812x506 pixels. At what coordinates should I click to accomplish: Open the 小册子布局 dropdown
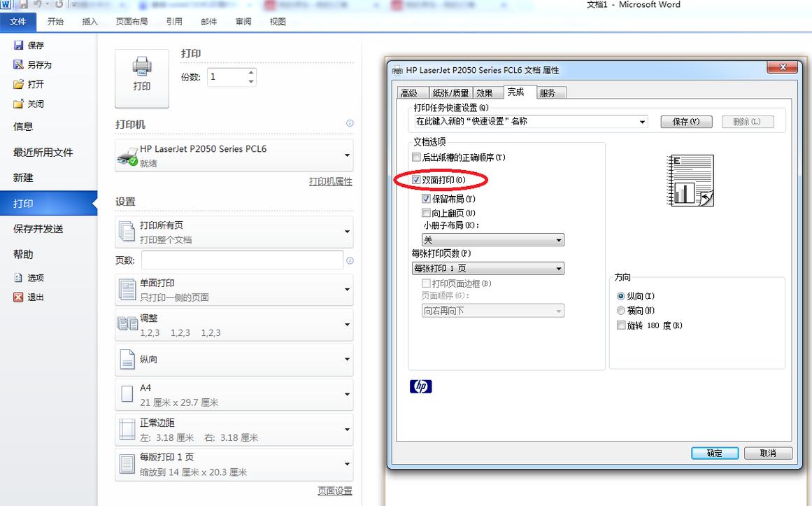(x=560, y=239)
